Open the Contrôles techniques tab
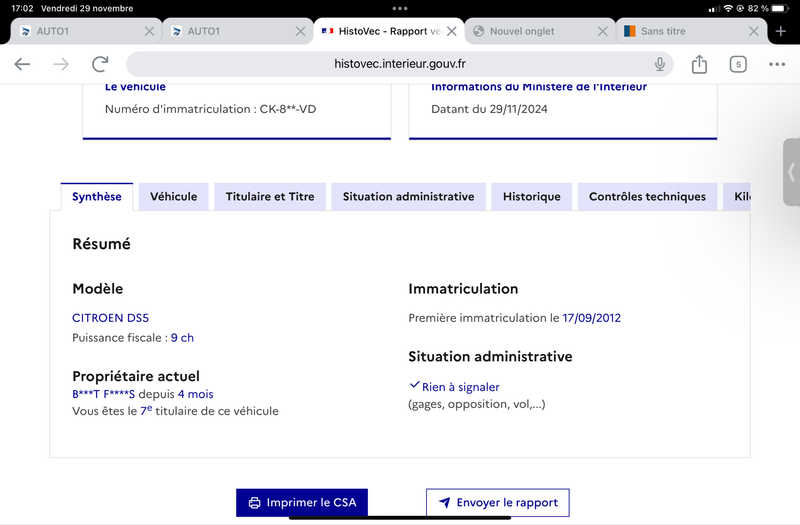The height and width of the screenshot is (525, 800). pyautogui.click(x=647, y=196)
